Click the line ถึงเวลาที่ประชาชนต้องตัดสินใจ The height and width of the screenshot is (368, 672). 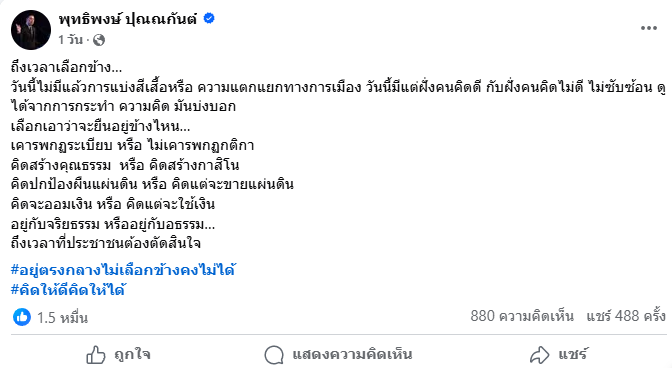(x=106, y=243)
